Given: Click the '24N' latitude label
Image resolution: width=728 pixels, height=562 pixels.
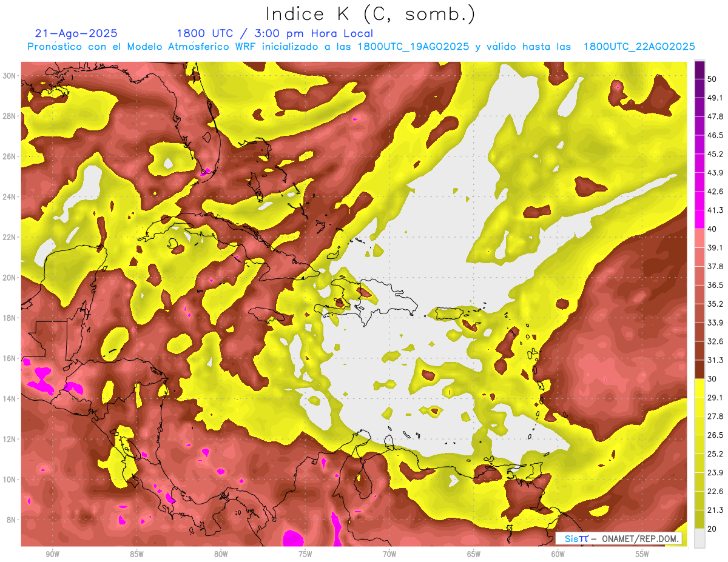Looking at the screenshot, I should 9,197.
